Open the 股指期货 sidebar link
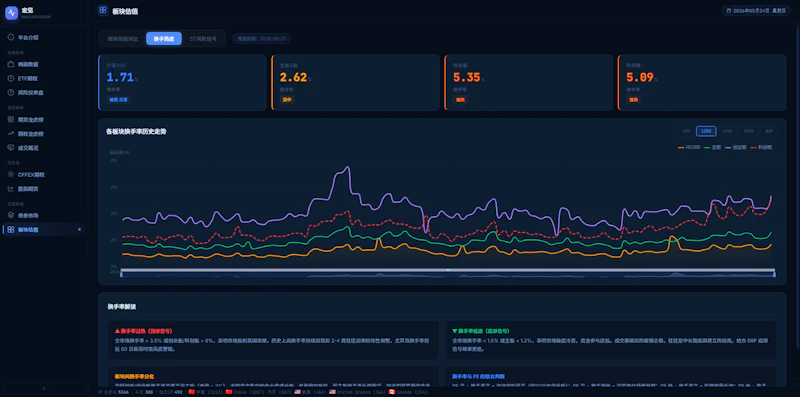Viewport: 800px width, 397px height. click(44, 189)
